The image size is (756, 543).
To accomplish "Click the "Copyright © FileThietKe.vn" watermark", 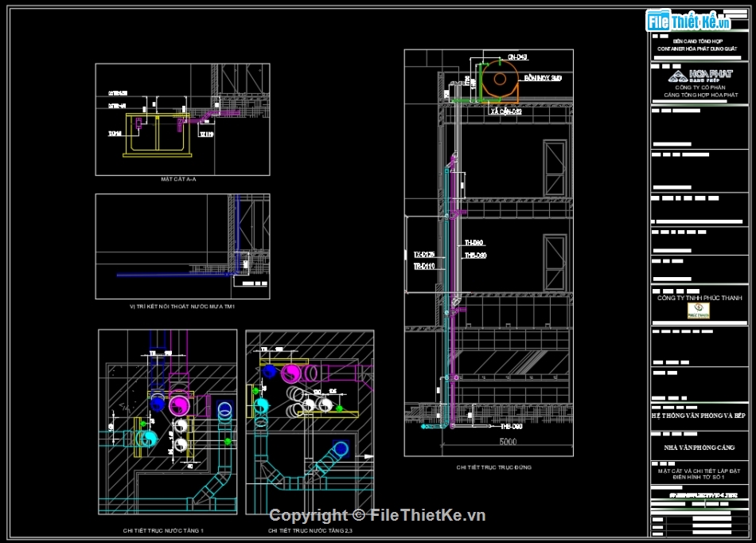I will [x=377, y=515].
